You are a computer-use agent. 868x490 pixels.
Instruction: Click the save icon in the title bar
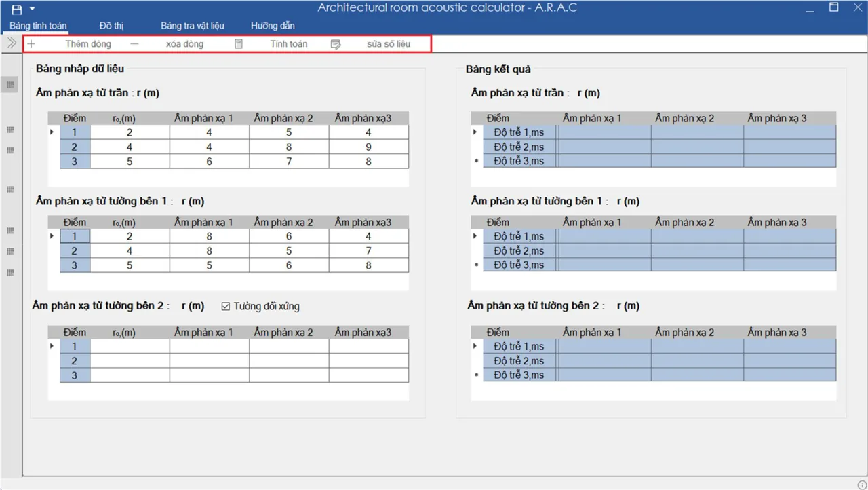(17, 9)
